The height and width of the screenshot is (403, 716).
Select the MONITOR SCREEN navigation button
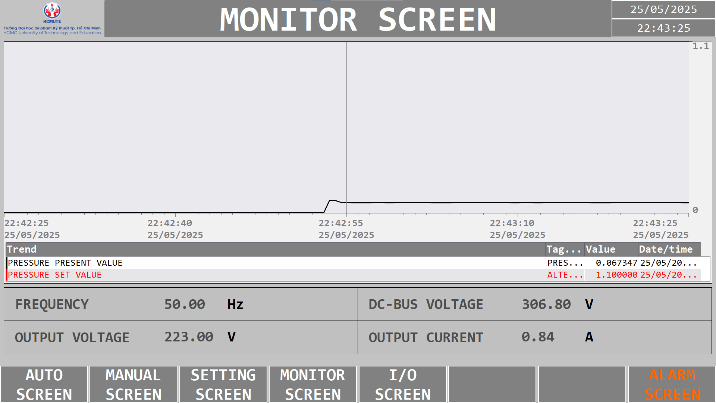[x=313, y=384]
